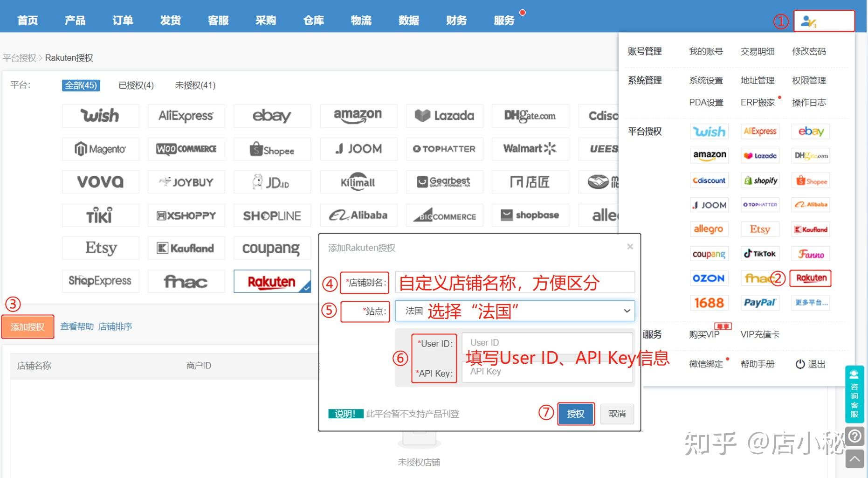Viewport: 868px width, 478px height.
Task: Open the customer service sidebar panel
Action: 854,394
